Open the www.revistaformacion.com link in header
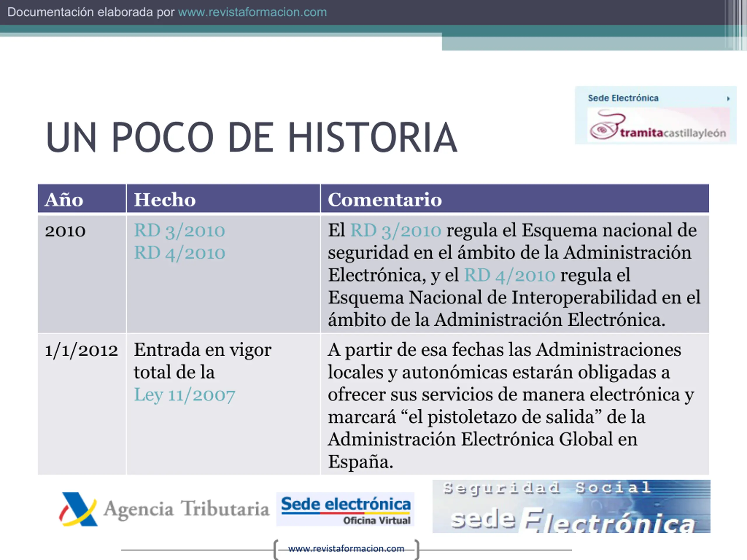The image size is (747, 560). tap(252, 12)
